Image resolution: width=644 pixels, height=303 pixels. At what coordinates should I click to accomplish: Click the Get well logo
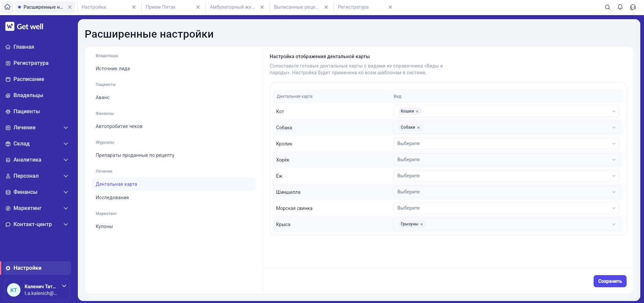(24, 27)
